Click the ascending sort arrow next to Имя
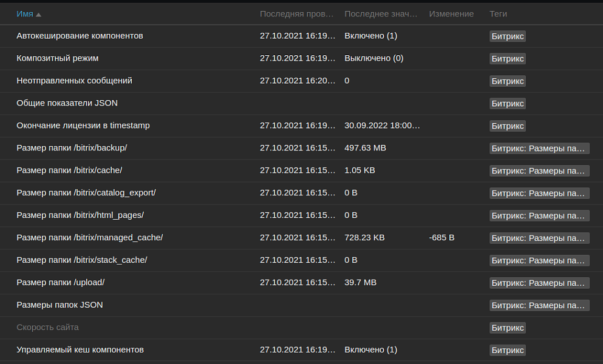The height and width of the screenshot is (364, 603). (39, 13)
